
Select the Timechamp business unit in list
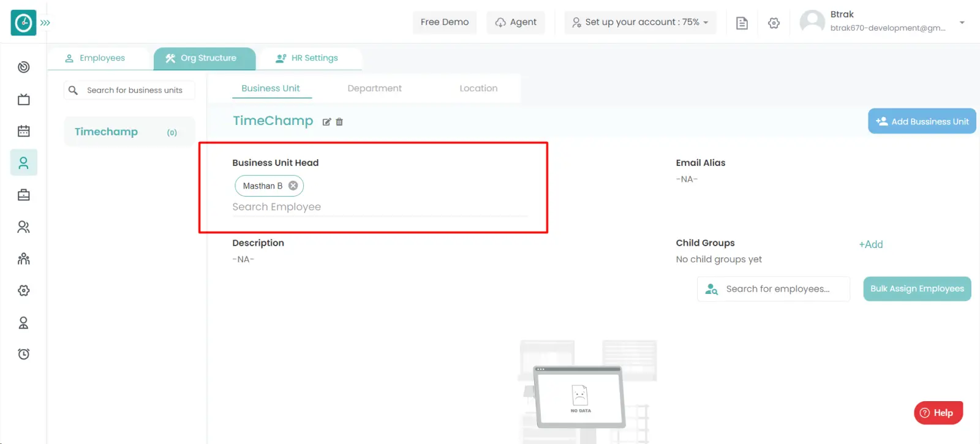coord(129,132)
